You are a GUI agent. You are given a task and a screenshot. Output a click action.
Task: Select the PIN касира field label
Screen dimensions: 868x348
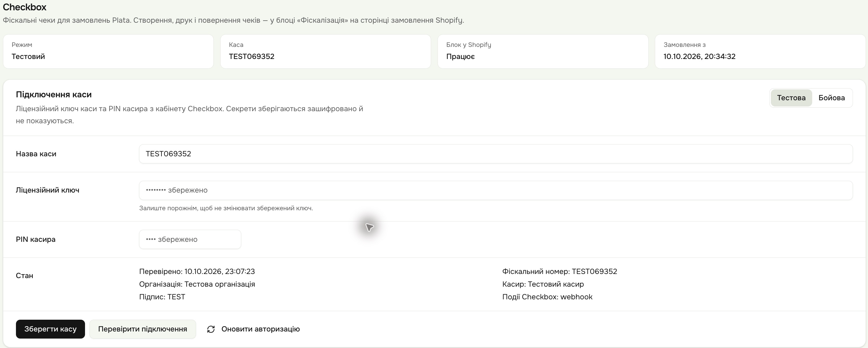click(x=36, y=239)
